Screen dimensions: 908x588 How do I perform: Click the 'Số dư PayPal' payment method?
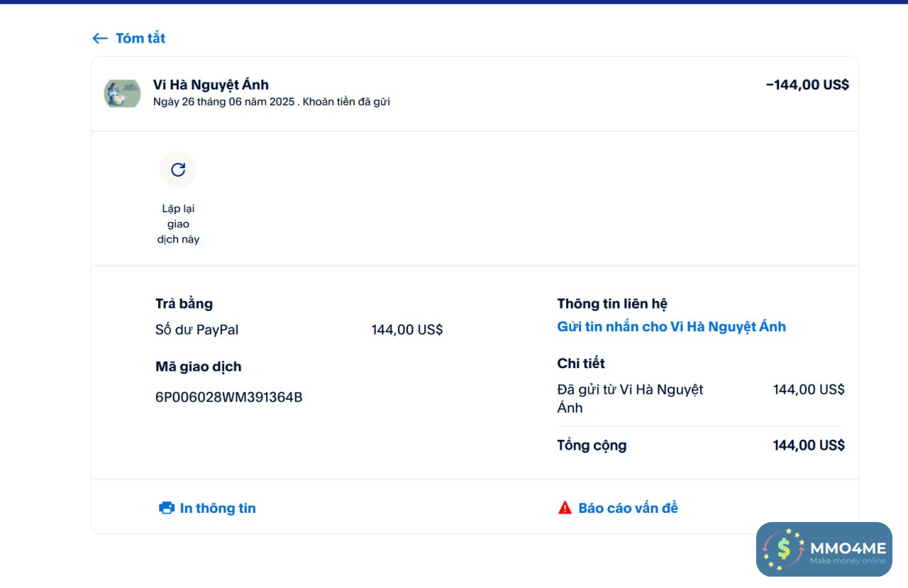[196, 330]
